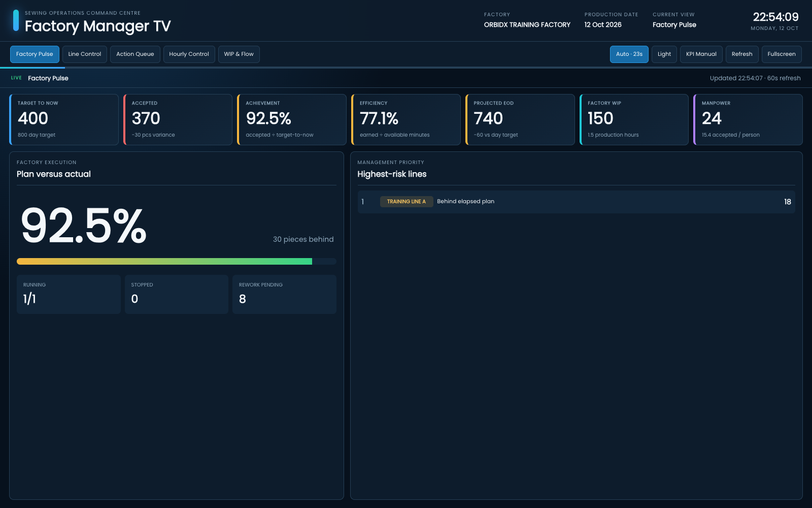Click 'earned ÷ available minutes' text
The height and width of the screenshot is (508, 812).
point(395,135)
